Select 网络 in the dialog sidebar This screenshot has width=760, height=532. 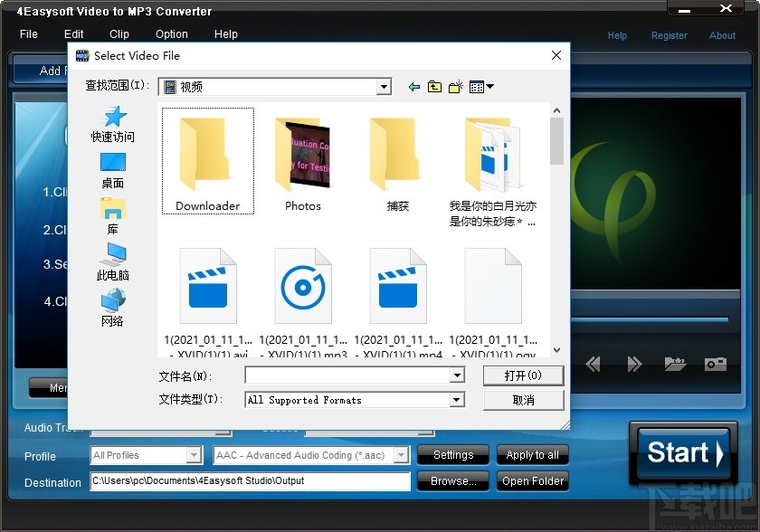point(112,313)
